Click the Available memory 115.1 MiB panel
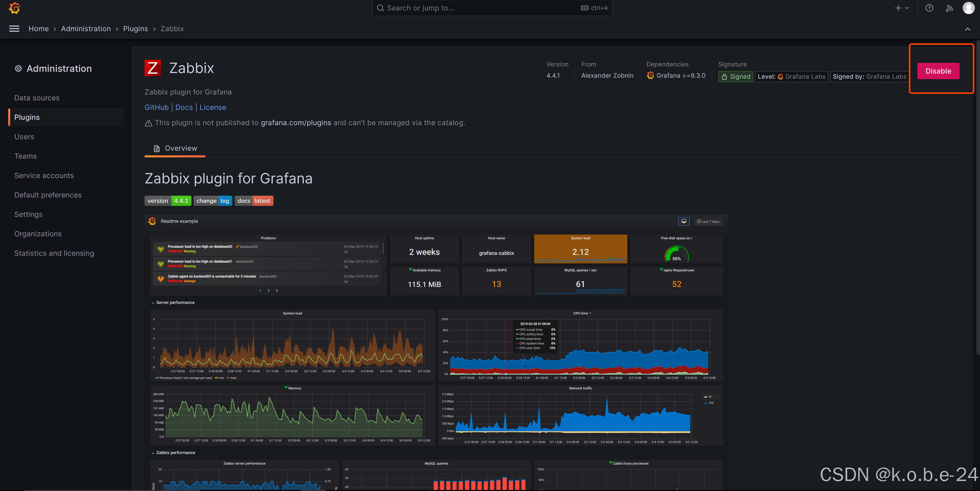This screenshot has width=980, height=491. [424, 281]
